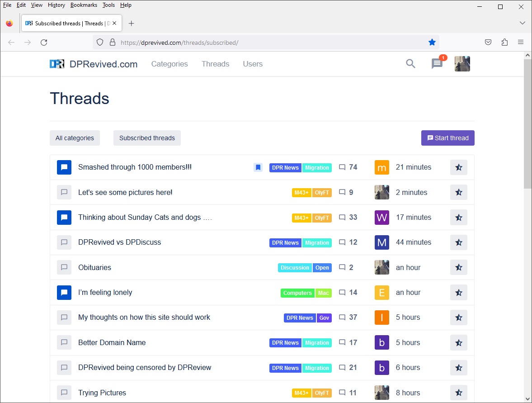Open the user avatar menu in header
This screenshot has height=403, width=532.
click(x=462, y=64)
